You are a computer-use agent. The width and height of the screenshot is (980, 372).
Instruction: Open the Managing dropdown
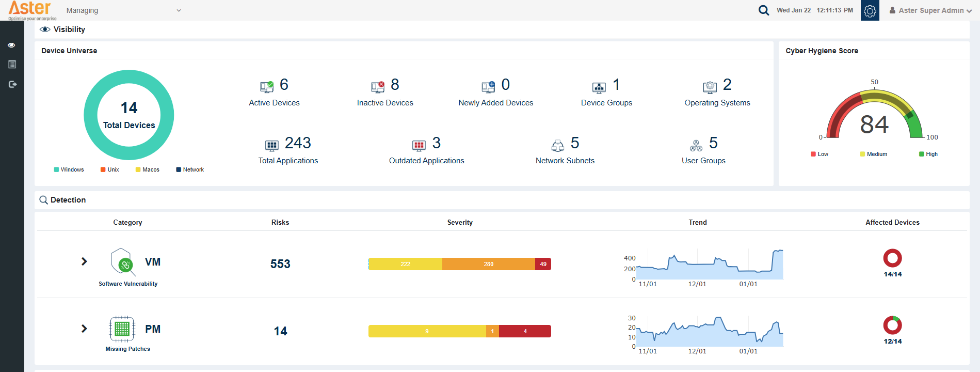[x=123, y=10]
